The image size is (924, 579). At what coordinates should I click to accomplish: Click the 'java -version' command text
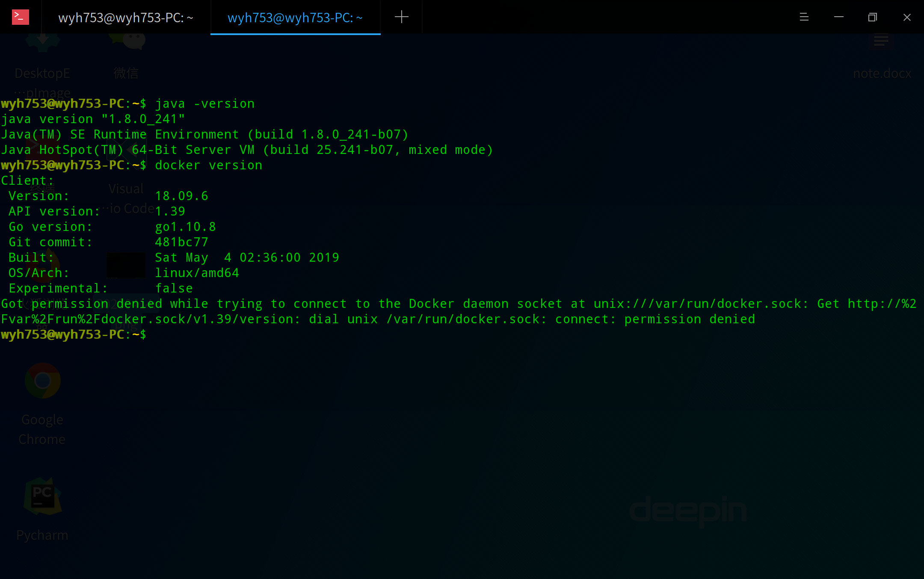pyautogui.click(x=204, y=104)
